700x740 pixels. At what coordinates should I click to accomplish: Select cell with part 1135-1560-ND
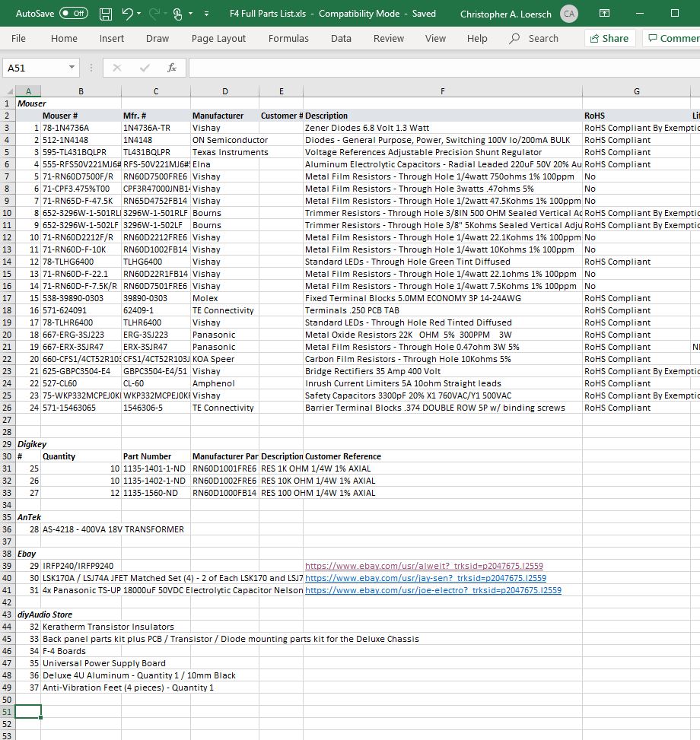tap(156, 493)
